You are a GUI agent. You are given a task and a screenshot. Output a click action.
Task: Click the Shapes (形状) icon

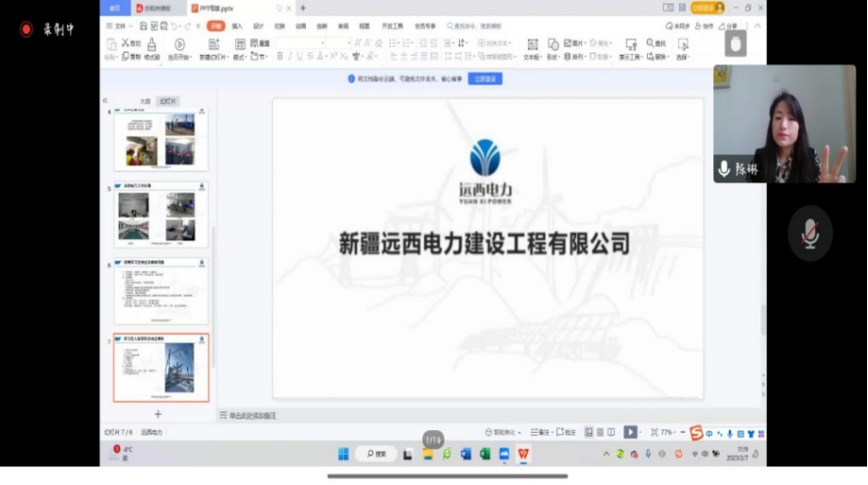(x=553, y=44)
